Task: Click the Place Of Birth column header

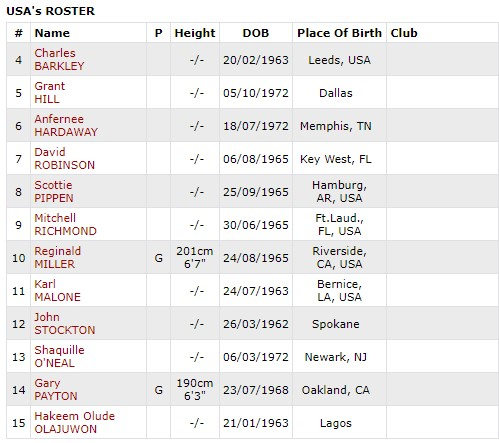Action: point(339,33)
